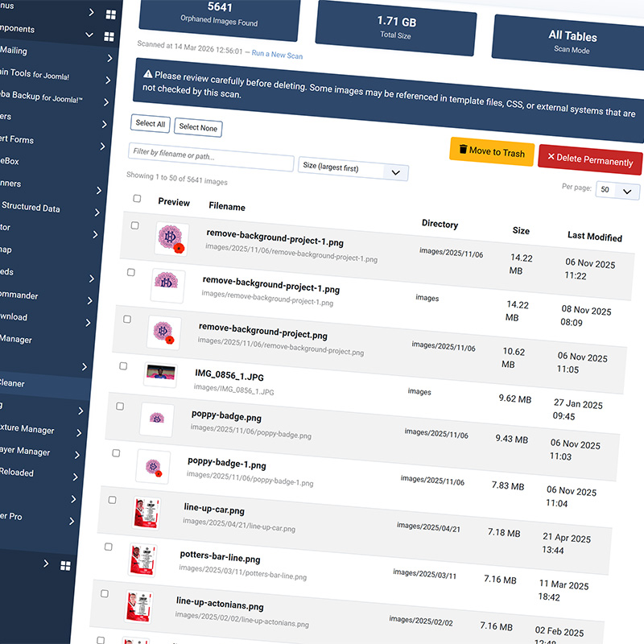This screenshot has width=644, height=644.
Task: Expand the Mailing sidebar submenu chevron
Action: click(109, 58)
